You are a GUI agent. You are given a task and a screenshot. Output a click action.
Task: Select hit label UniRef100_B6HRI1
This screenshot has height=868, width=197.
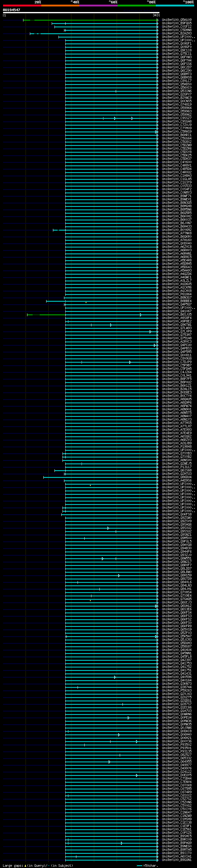click(x=177, y=135)
